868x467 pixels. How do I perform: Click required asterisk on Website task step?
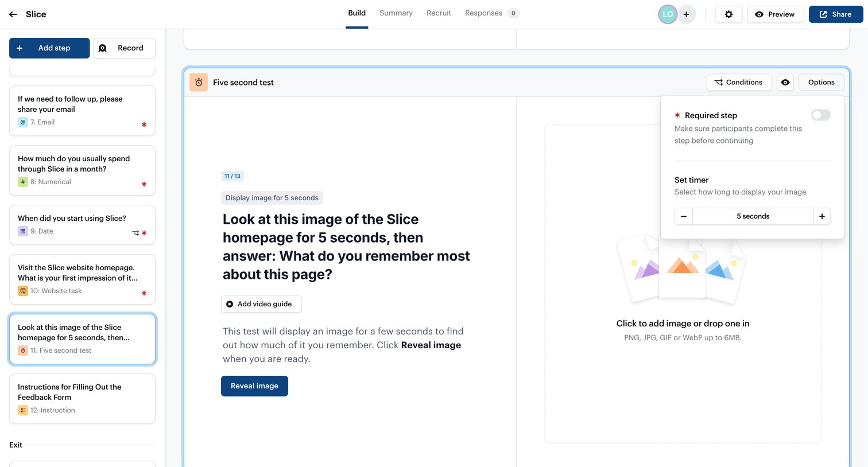coord(144,293)
